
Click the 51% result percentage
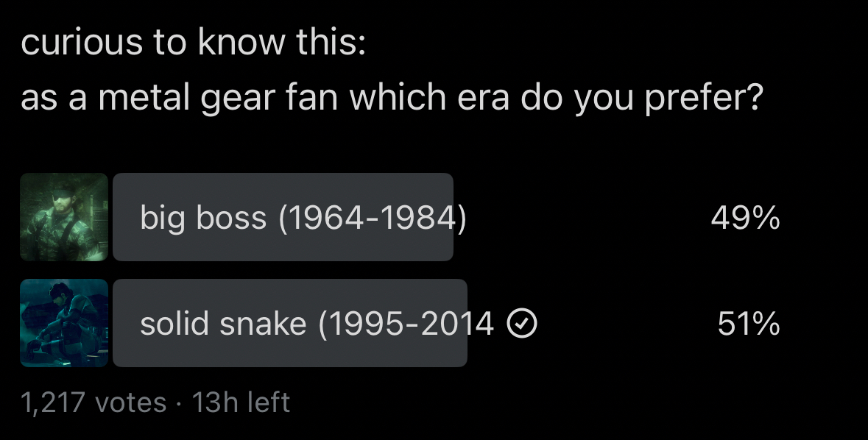749,324
